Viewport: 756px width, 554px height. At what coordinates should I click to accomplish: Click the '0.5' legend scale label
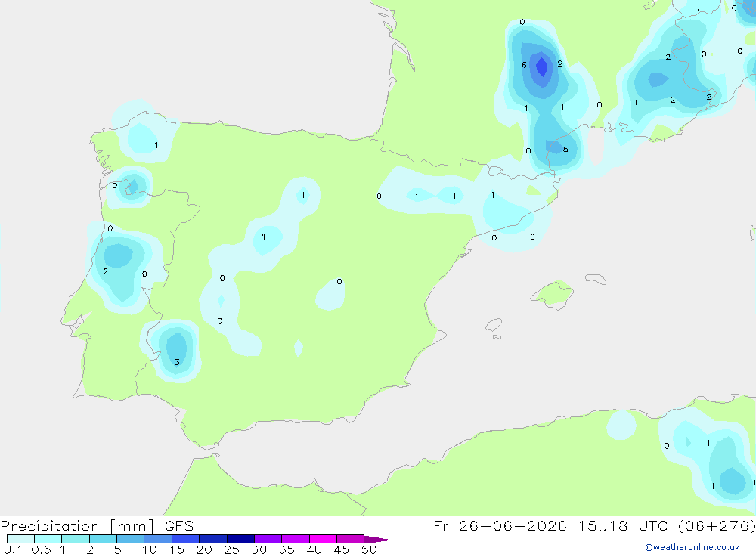click(x=41, y=549)
